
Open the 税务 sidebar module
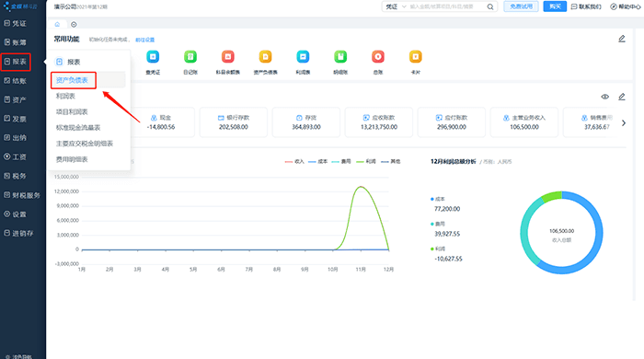pos(16,176)
